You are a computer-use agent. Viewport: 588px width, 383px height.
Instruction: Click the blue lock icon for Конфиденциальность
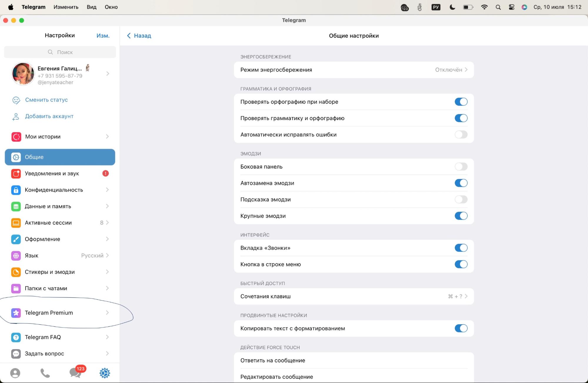(x=16, y=190)
